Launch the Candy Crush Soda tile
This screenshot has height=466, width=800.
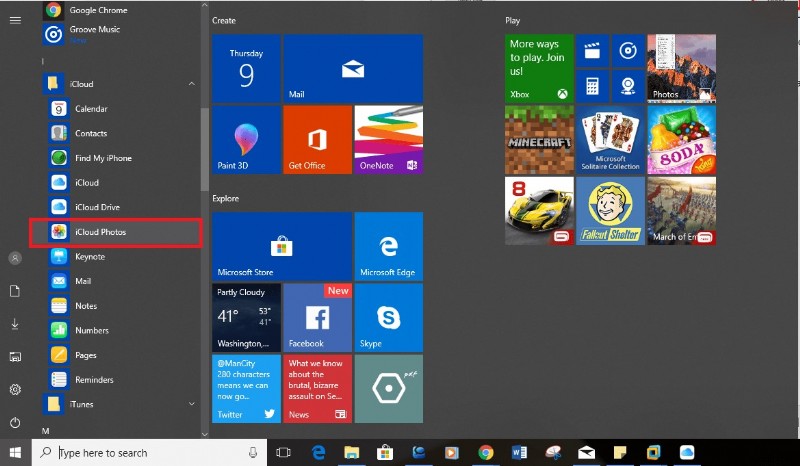tap(682, 140)
